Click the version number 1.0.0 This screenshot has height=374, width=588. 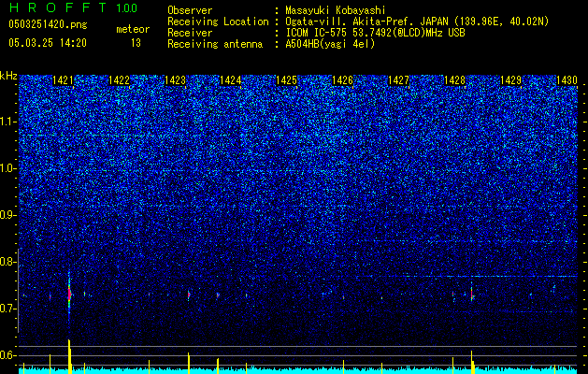127,8
